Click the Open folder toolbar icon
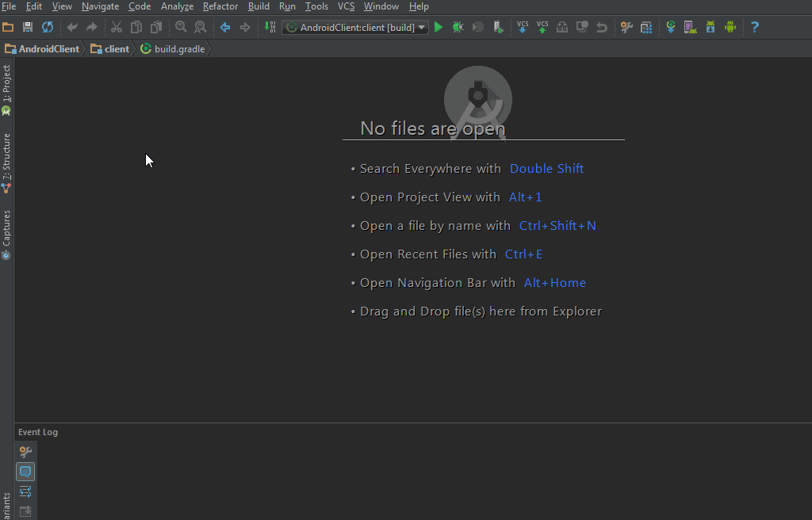812x520 pixels. click(x=8, y=27)
